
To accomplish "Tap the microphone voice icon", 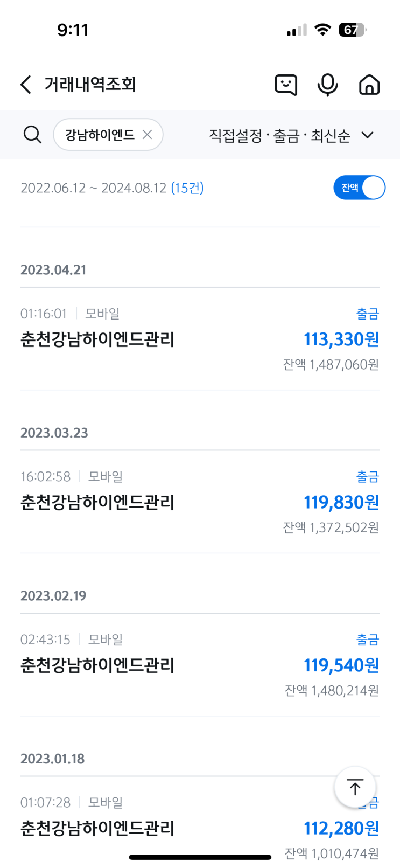I will click(327, 85).
